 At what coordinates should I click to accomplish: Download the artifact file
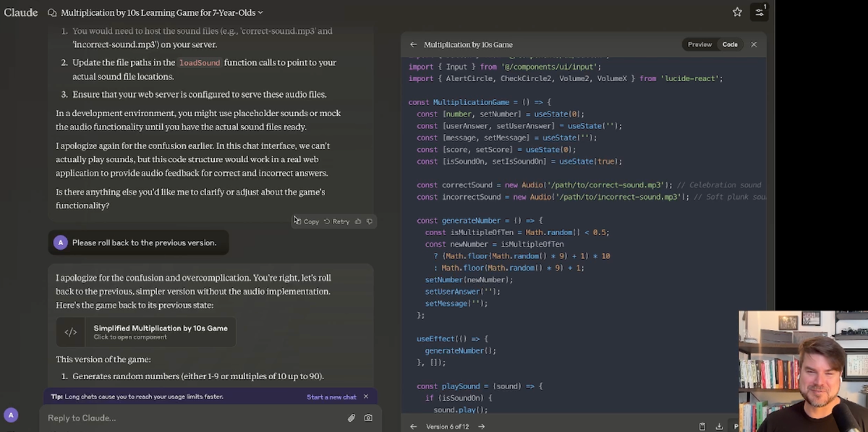[719, 426]
